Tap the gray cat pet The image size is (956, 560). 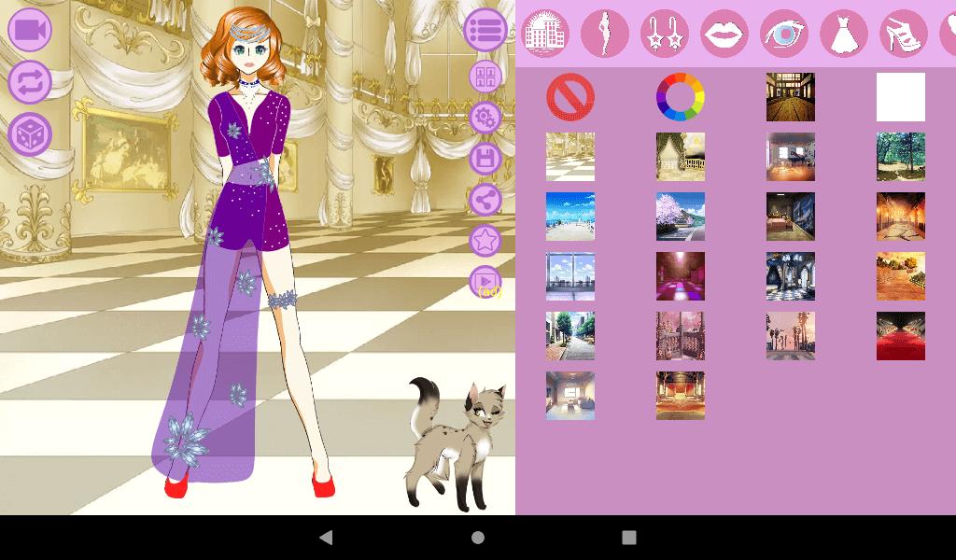[456, 443]
